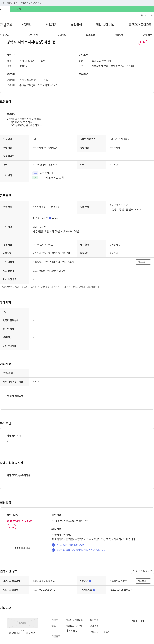Expand the 지도 보기 dropdown for 근무 예정지
Screen dimensions: 154x644
pyautogui.click(x=143, y=262)
